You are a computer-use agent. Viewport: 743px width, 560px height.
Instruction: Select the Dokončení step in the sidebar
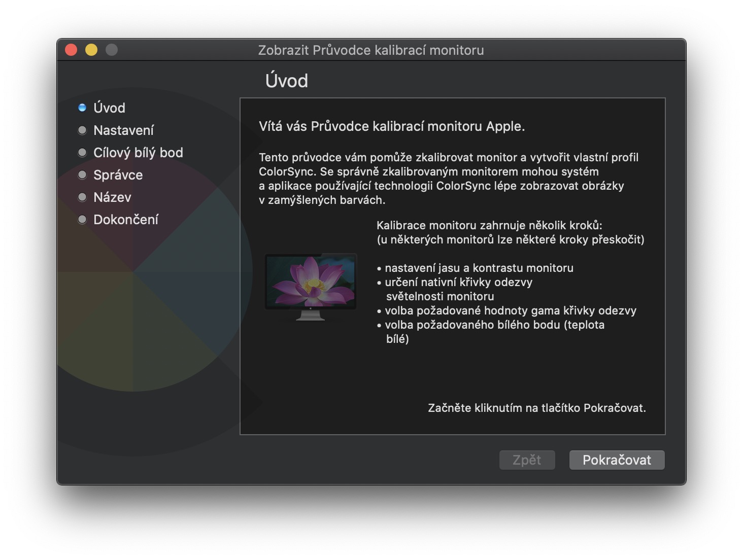pyautogui.click(x=126, y=220)
